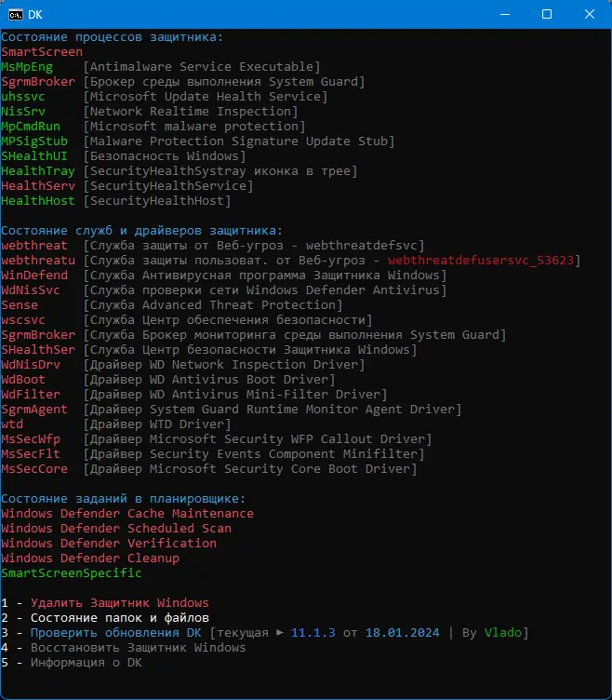Click the 'SmartScreen' process status line
The width and height of the screenshot is (612, 700).
(x=42, y=52)
